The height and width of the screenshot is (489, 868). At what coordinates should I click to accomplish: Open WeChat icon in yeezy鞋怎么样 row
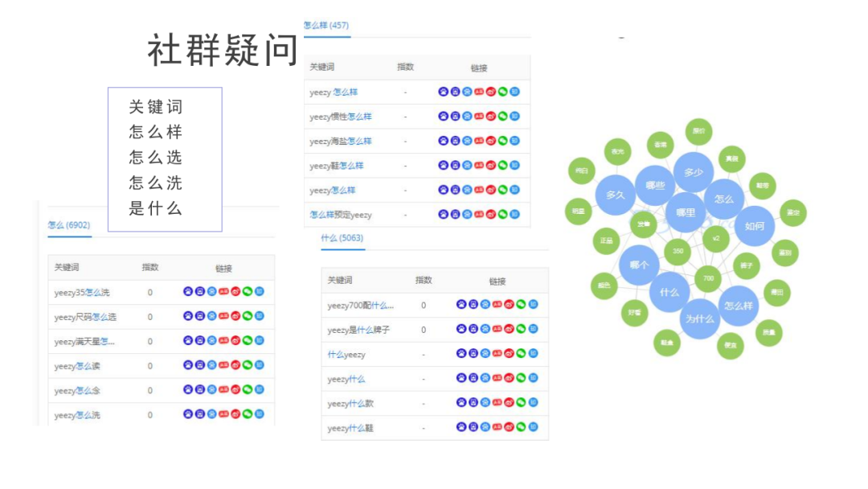[x=502, y=165]
